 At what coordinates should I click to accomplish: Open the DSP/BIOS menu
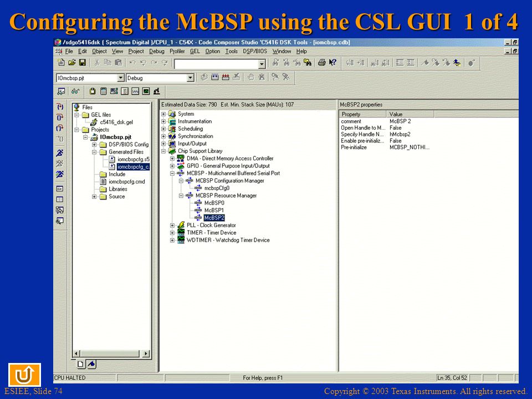pyautogui.click(x=255, y=51)
